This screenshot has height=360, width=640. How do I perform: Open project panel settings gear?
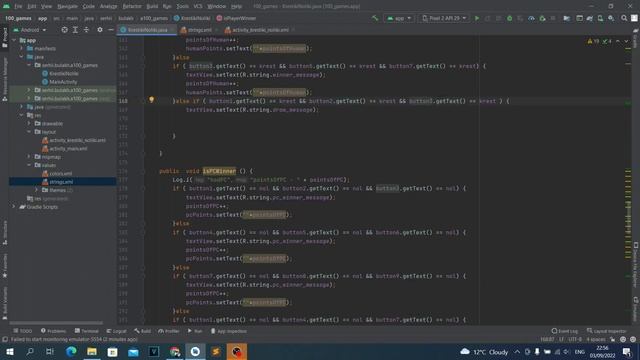tap(100, 30)
